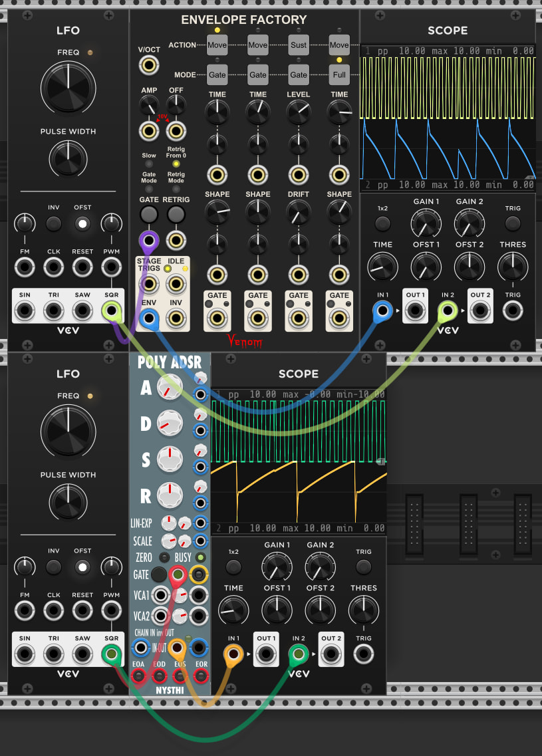Click the bottom Scope IN 2 jack
The height and width of the screenshot is (756, 542).
[x=299, y=654]
